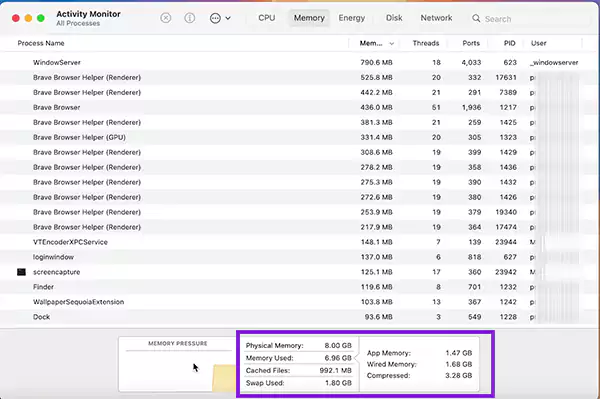Open the process info (i) icon
This screenshot has width=600, height=399.
click(189, 18)
